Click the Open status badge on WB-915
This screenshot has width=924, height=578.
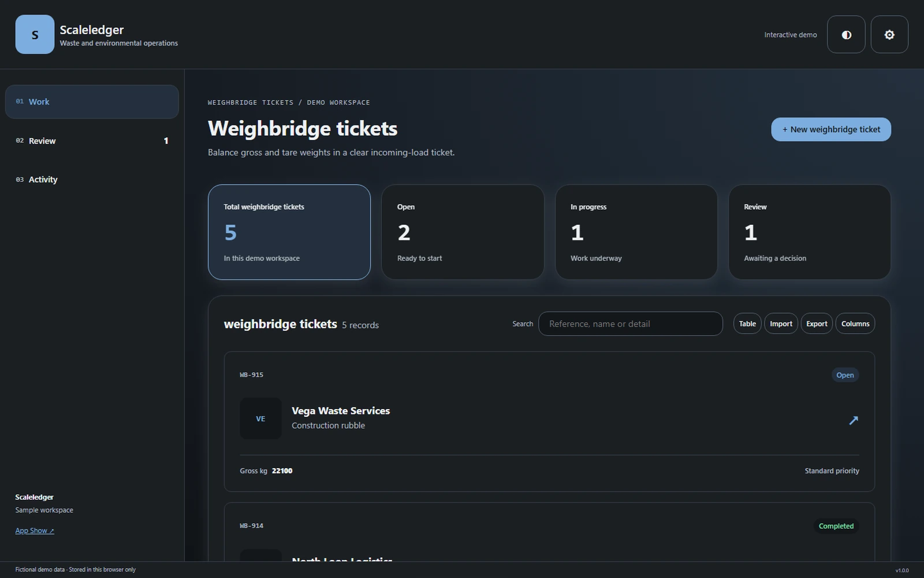pyautogui.click(x=845, y=375)
